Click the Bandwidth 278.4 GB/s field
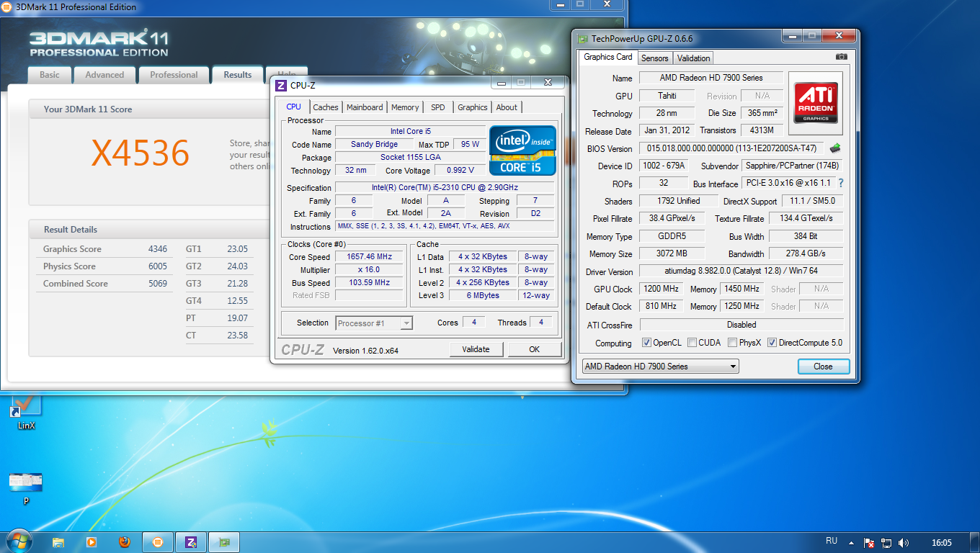Viewport: 980px width, 553px height. pos(806,254)
